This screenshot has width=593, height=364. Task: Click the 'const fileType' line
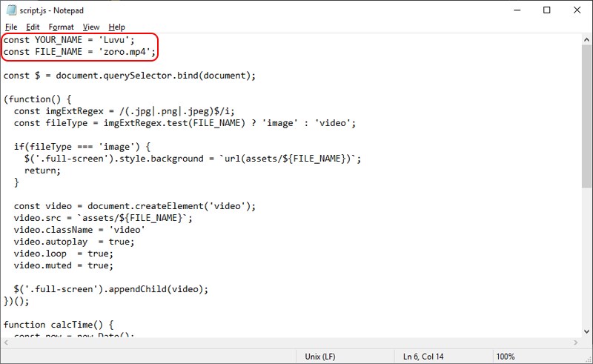(x=185, y=123)
